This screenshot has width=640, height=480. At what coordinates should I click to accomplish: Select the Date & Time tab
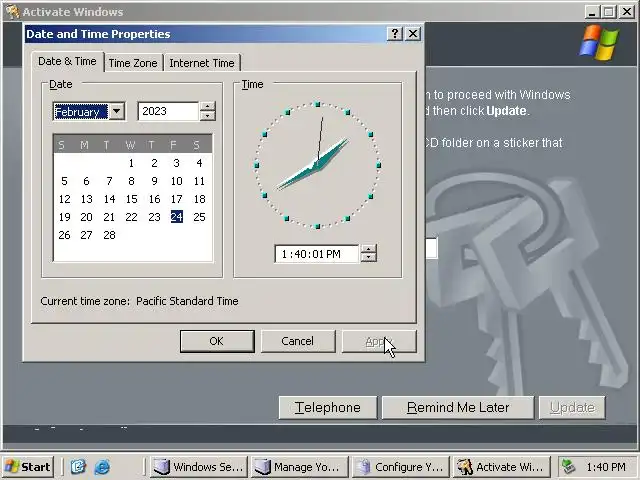(67, 62)
